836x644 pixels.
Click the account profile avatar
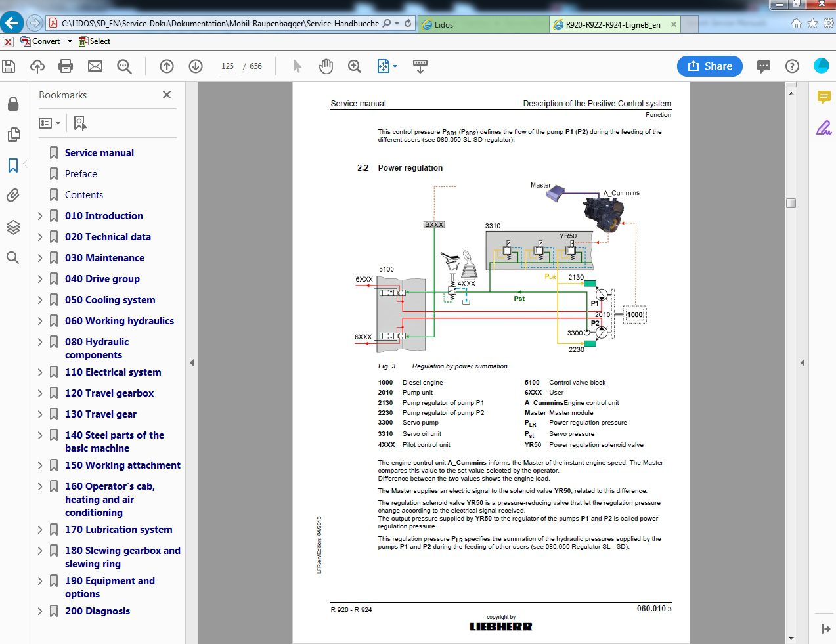click(821, 66)
